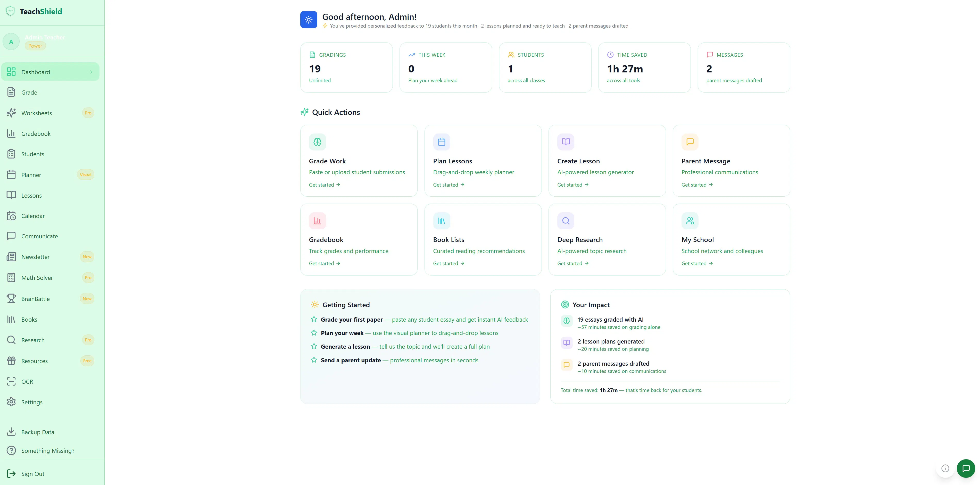Viewport: 980px width, 485px height.
Task: Click Get started under the Gradebook card
Action: [x=325, y=264]
